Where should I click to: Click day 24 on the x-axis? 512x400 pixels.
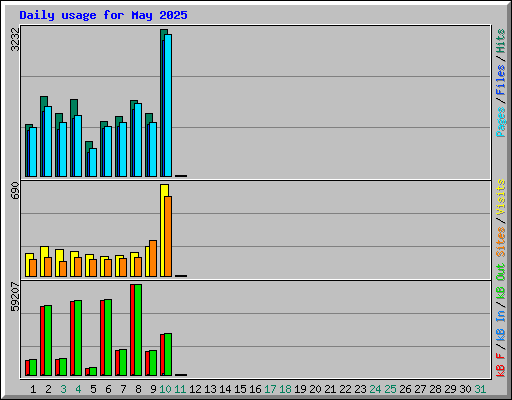tap(375, 389)
